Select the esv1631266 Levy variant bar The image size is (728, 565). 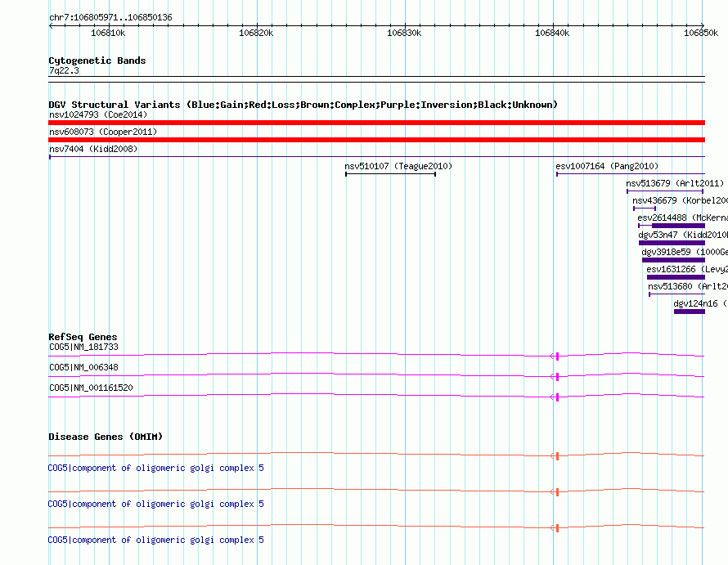(676, 277)
